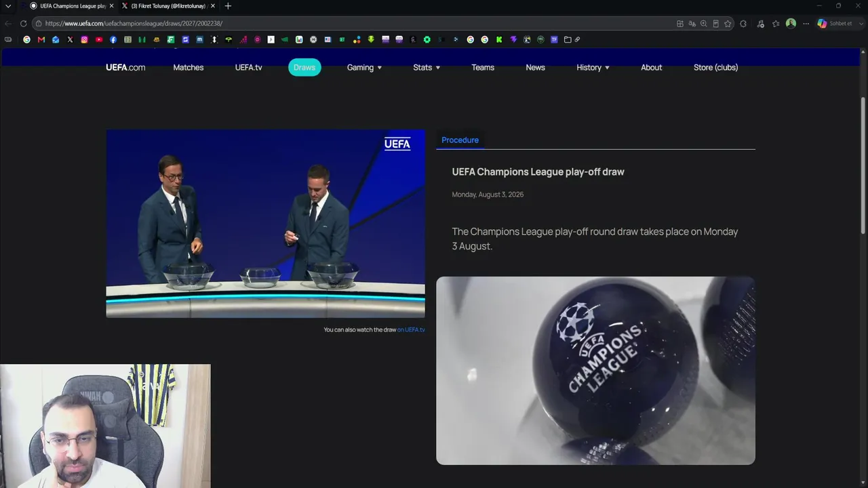Screen dimensions: 868x488
Task: Expand the Stats dropdown menu
Action: click(x=427, y=67)
